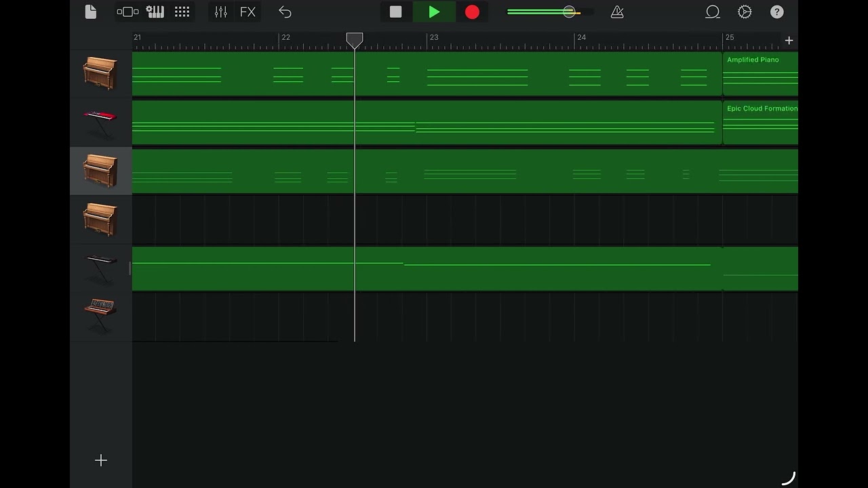This screenshot has width=868, height=488.
Task: Open the help question mark
Action: coord(777,12)
